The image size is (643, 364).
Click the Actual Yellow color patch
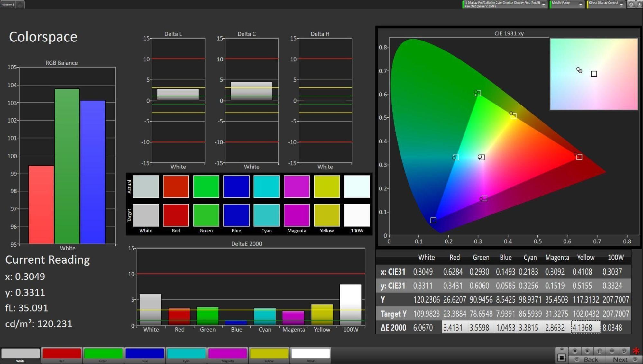click(327, 186)
